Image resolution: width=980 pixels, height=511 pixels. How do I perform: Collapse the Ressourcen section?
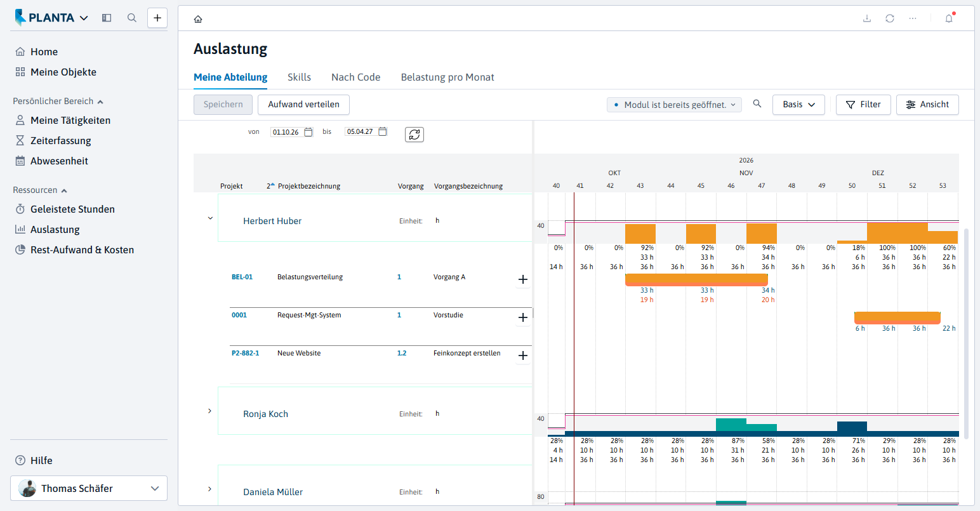[40, 190]
